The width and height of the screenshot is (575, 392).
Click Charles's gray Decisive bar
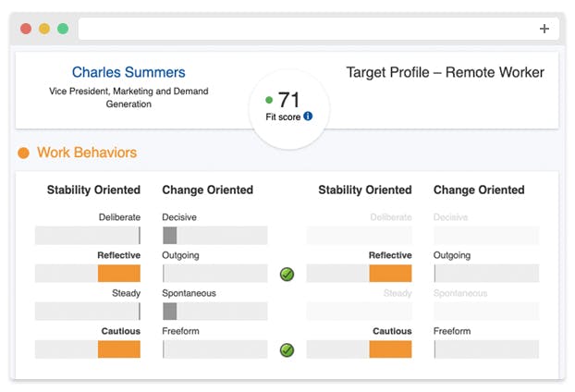pos(170,236)
